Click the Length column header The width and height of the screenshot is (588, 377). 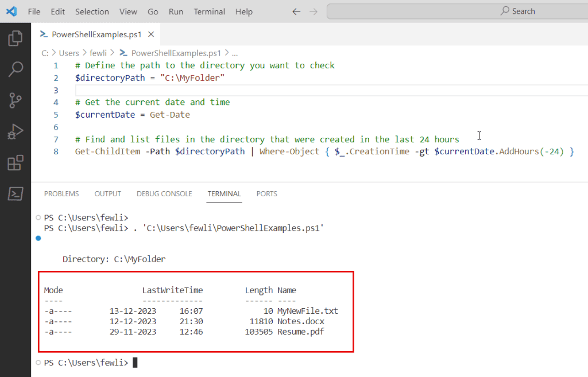click(x=259, y=290)
